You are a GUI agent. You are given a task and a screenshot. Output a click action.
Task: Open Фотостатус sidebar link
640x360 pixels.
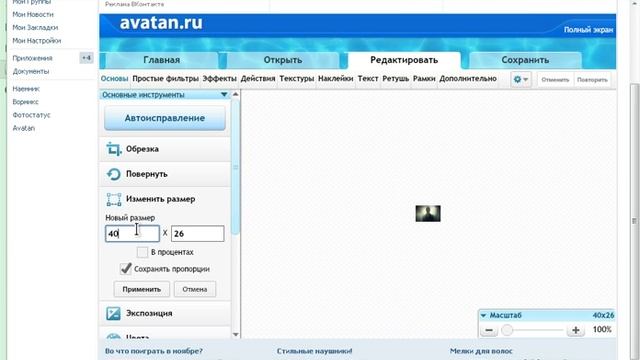coord(31,115)
